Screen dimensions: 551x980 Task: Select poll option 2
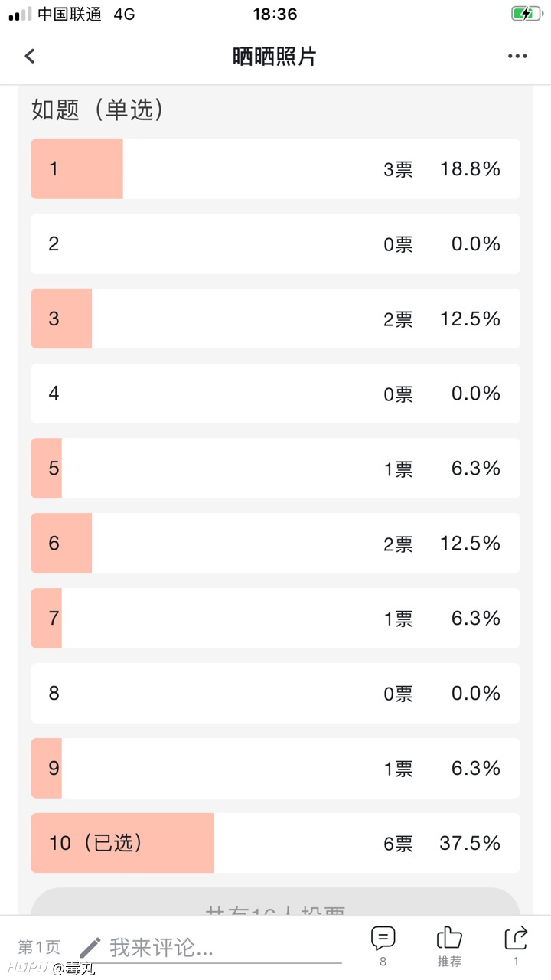(275, 243)
